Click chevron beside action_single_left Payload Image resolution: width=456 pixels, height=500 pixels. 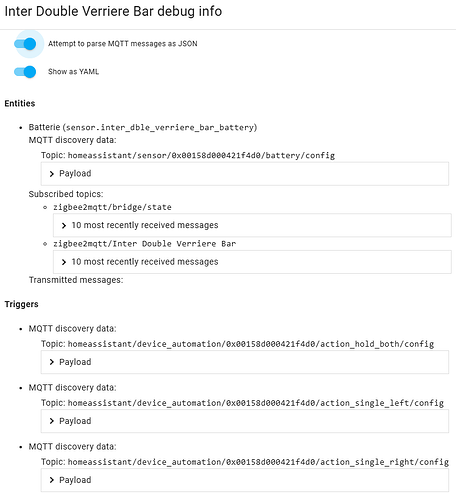point(51,421)
